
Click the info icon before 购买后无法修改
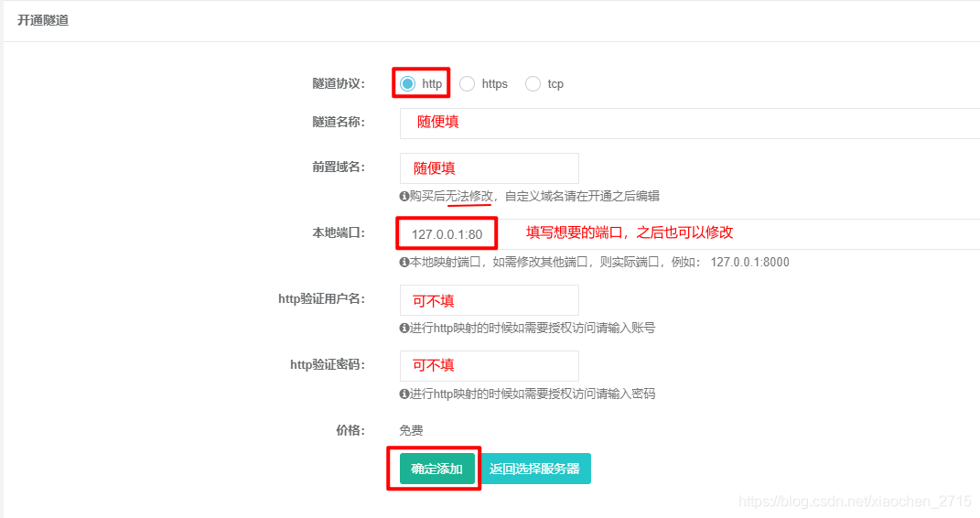tap(404, 196)
